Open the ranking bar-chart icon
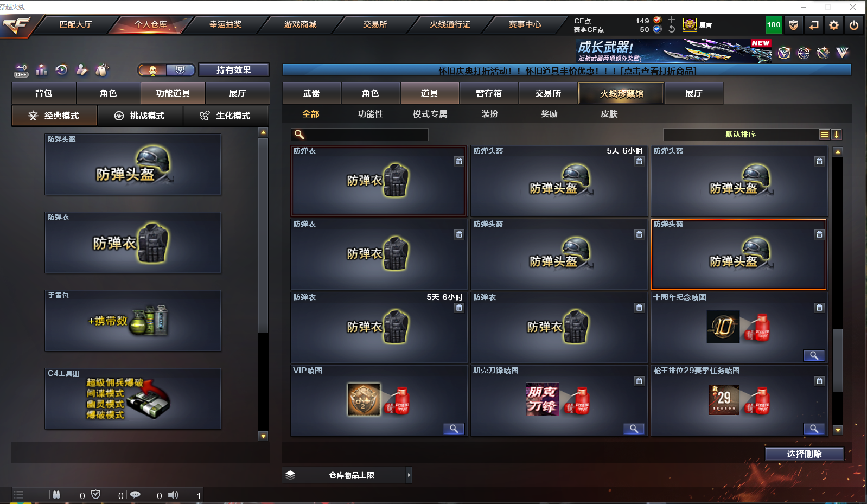 click(x=41, y=70)
